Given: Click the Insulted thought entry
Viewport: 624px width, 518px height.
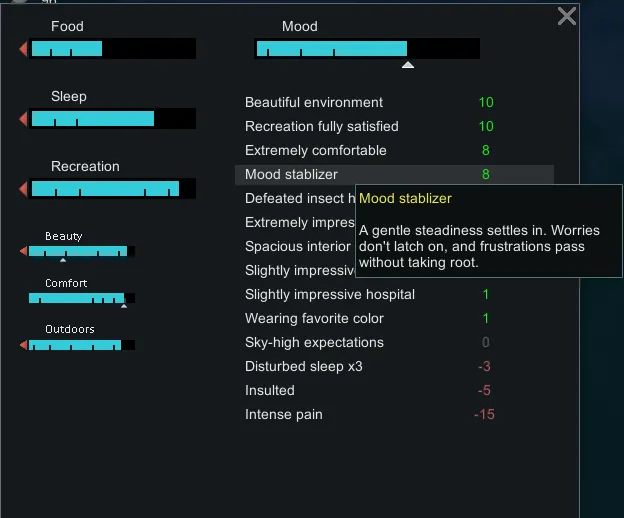Looking at the screenshot, I should [270, 390].
